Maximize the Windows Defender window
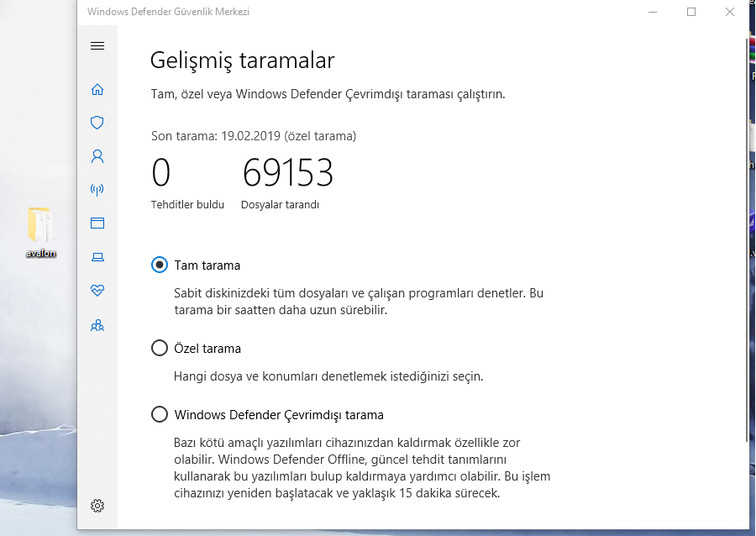This screenshot has height=536, width=756. point(691,12)
